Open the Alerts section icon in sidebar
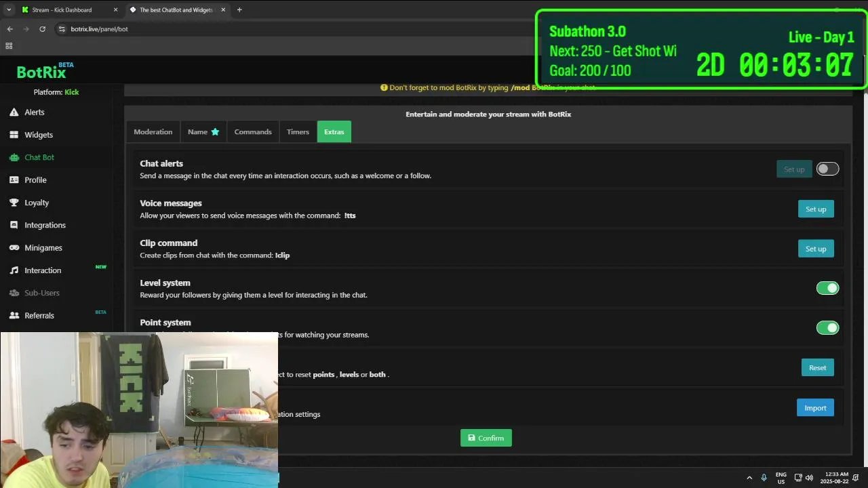 point(14,112)
